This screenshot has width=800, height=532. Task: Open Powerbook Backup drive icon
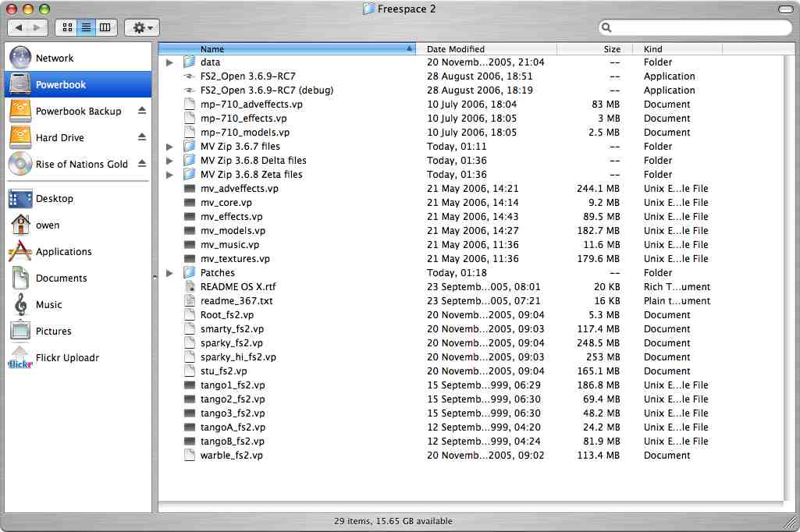click(x=20, y=112)
